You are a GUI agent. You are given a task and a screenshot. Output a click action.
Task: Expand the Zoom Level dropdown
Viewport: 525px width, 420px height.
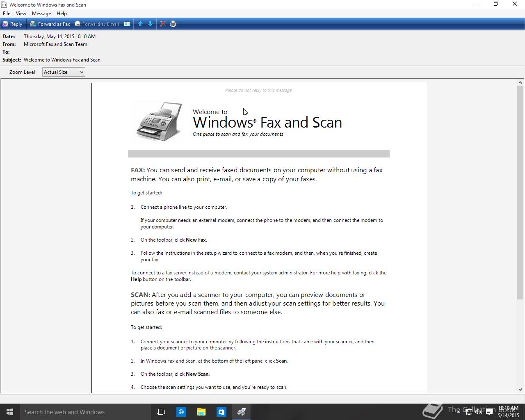pos(64,72)
